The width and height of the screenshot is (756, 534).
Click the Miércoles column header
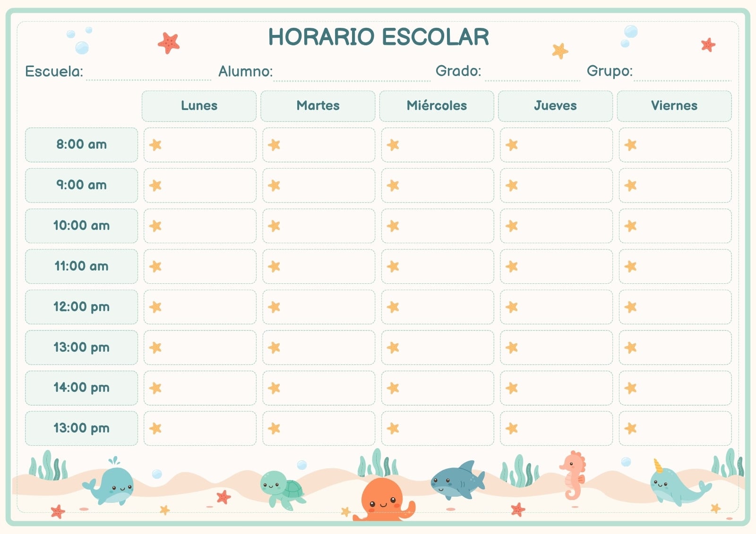point(437,106)
